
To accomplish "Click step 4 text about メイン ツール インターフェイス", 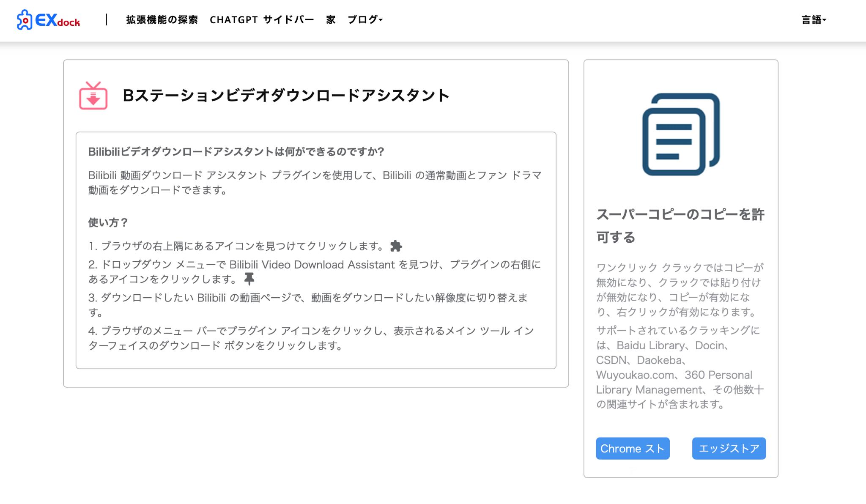I will point(311,338).
